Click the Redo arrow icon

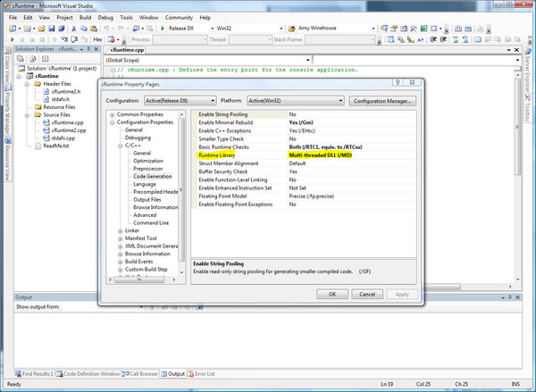tap(121, 29)
